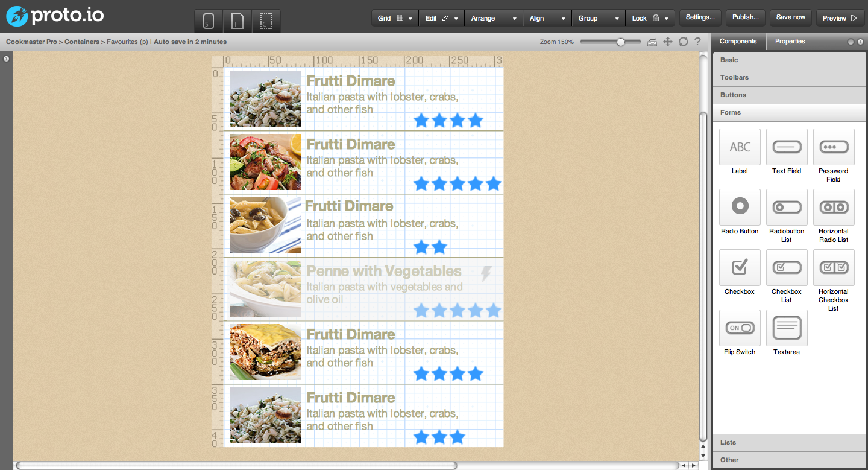Open the Arrange dropdown menu
Screen dimensions: 868x470
point(494,18)
